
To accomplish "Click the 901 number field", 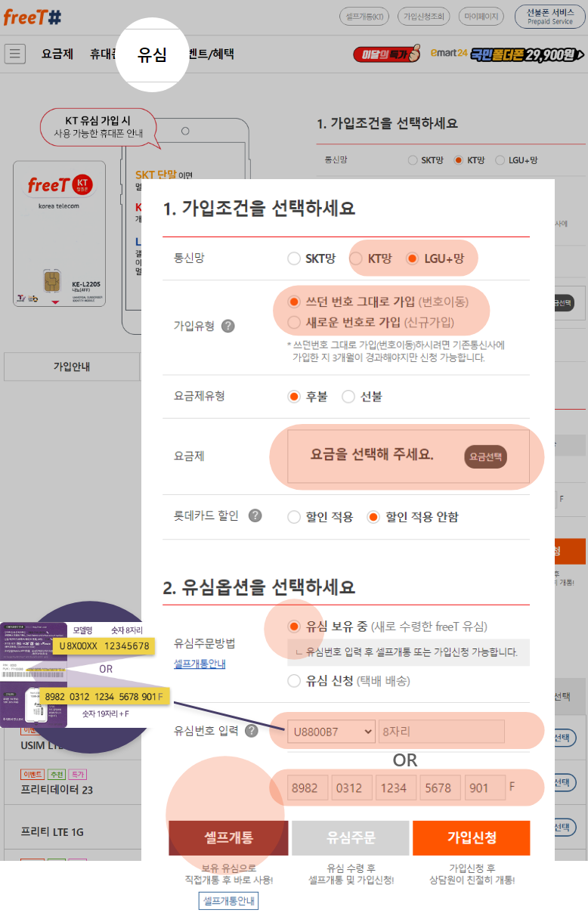I will click(x=484, y=788).
